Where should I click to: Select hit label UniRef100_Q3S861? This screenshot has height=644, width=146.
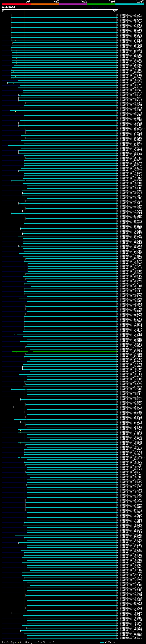(131, 50)
